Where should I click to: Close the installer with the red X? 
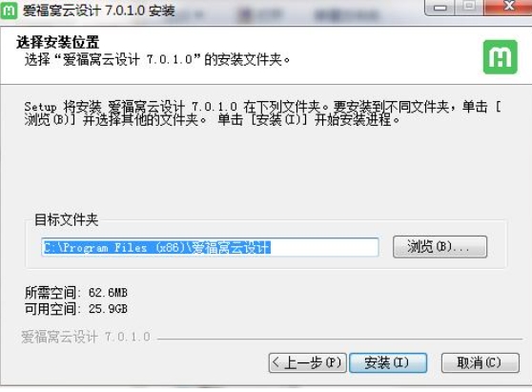[x=508, y=7]
